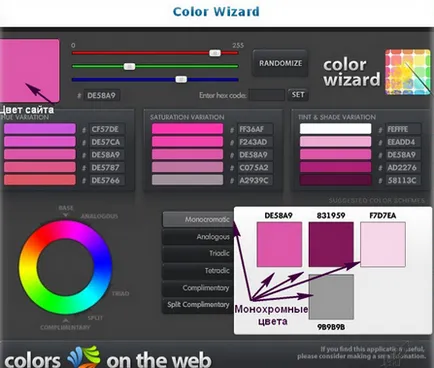
Task: Focus the Enter hex code input field
Action: 267,95
